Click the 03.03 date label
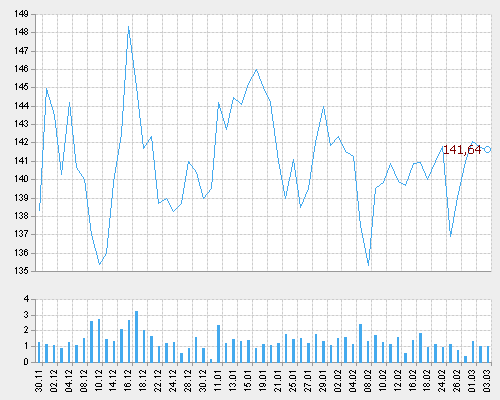This screenshot has height=400, width=500. click(x=487, y=381)
